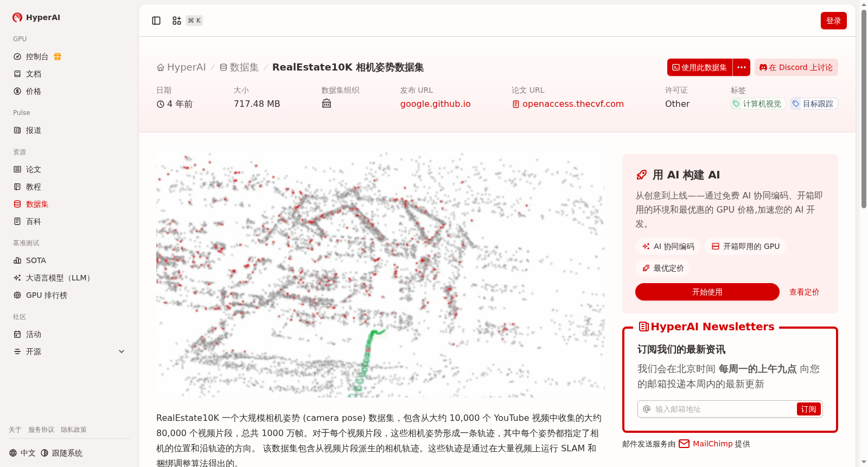This screenshot has height=467, width=868.
Task: Open GPU 排行榜 in sidebar
Action: (x=69, y=295)
